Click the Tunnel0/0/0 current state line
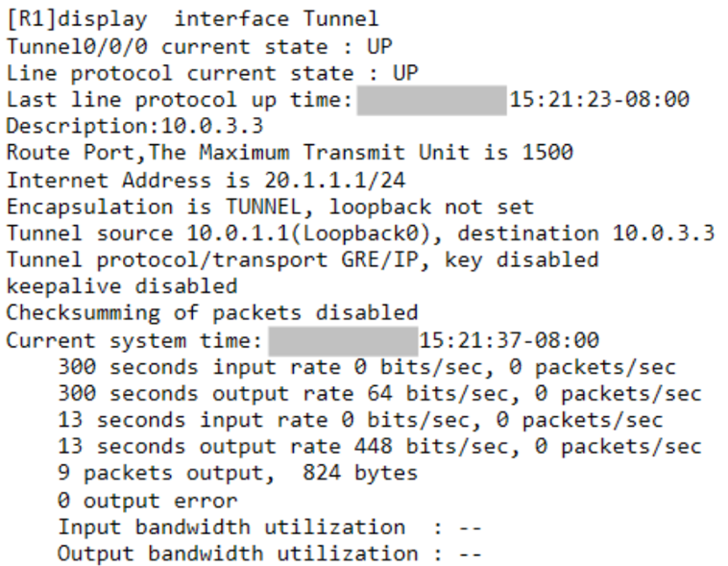The height and width of the screenshot is (566, 728). (x=200, y=47)
